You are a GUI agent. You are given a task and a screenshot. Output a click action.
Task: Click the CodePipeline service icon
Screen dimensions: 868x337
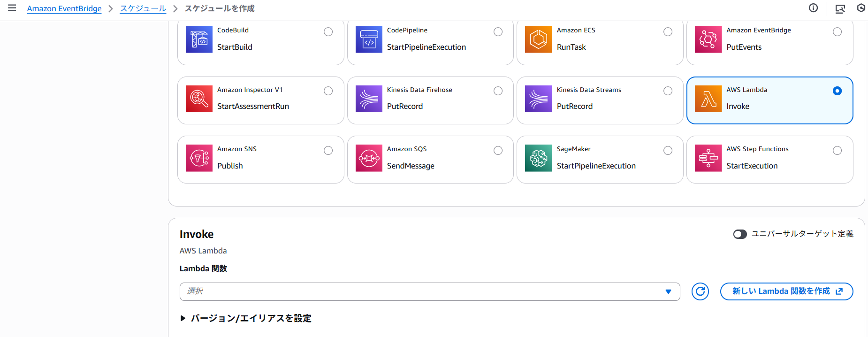pyautogui.click(x=369, y=39)
